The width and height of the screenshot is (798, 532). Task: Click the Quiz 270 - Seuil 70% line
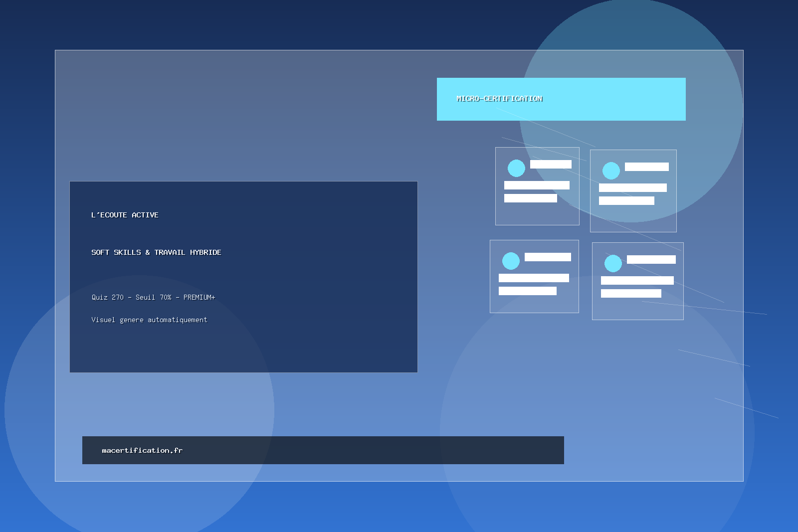click(153, 297)
